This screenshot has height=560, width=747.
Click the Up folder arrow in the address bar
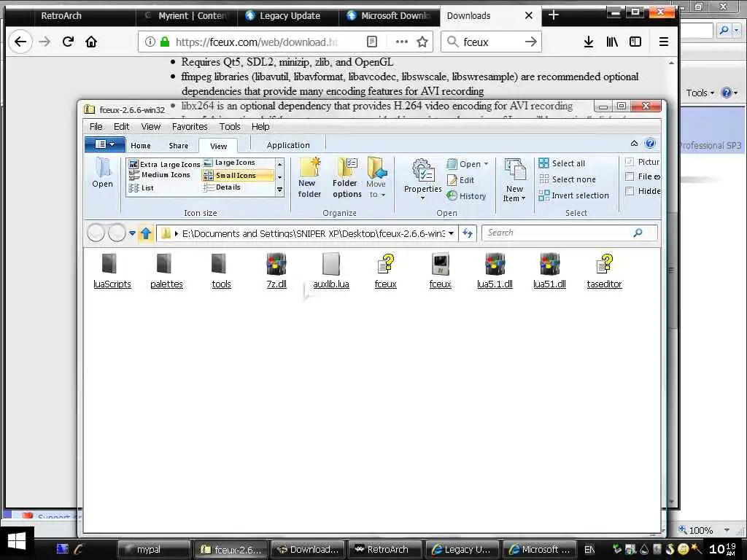(x=146, y=233)
